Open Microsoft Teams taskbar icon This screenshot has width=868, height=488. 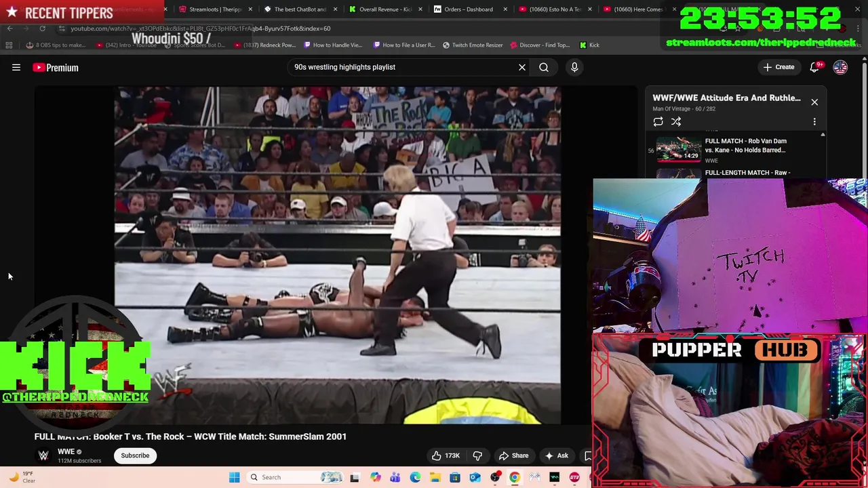[x=395, y=477]
